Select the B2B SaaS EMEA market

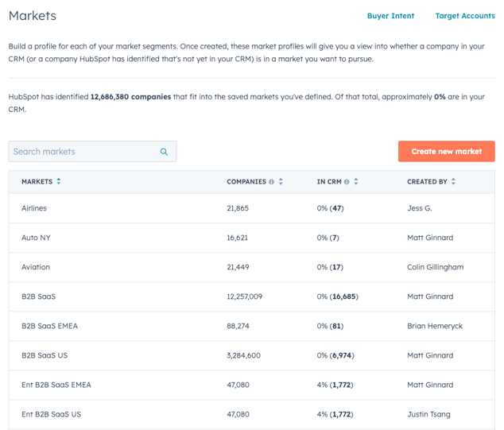[49, 326]
